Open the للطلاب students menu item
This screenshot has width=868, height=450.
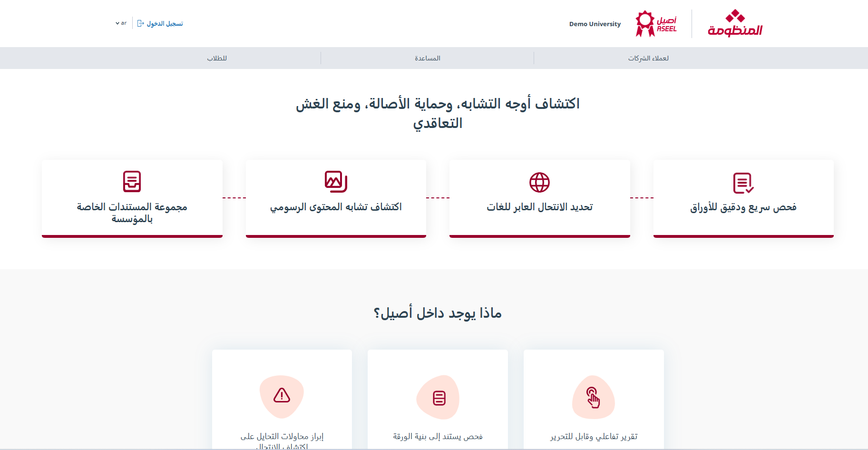point(217,58)
